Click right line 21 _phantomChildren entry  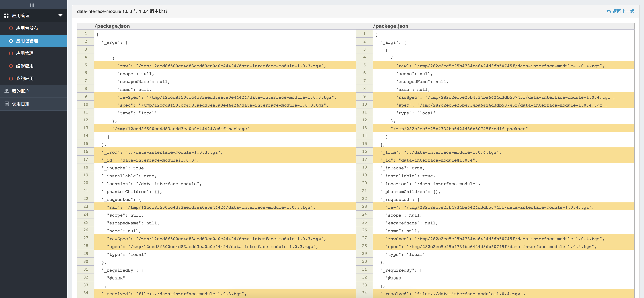click(410, 192)
